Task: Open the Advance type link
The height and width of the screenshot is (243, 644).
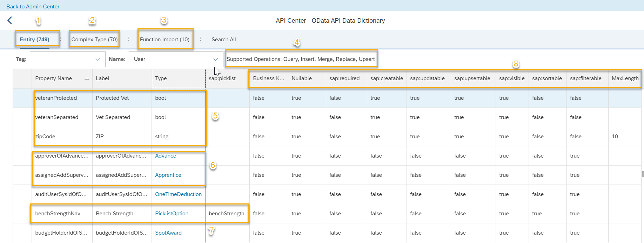Action: coord(166,156)
